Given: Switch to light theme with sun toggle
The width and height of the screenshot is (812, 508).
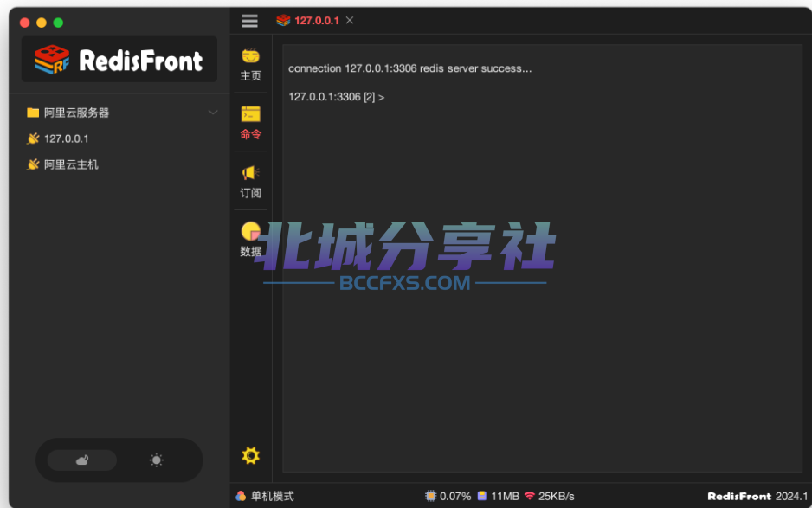Looking at the screenshot, I should (157, 460).
